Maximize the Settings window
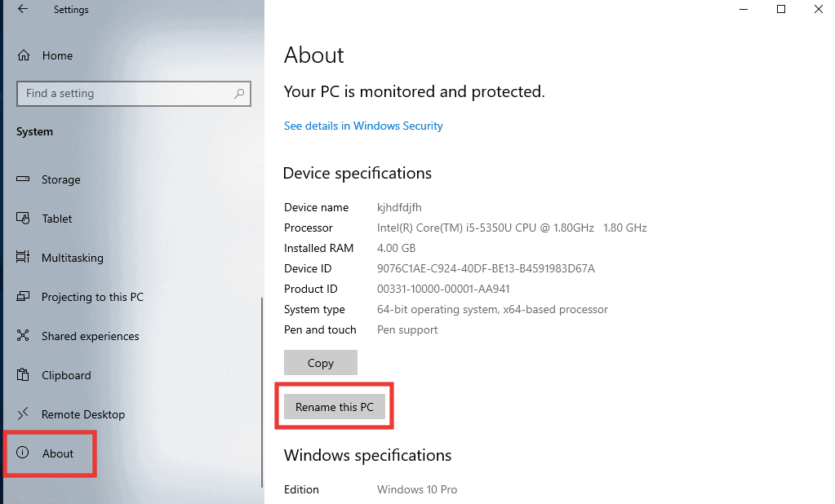The image size is (835, 504). [x=780, y=9]
